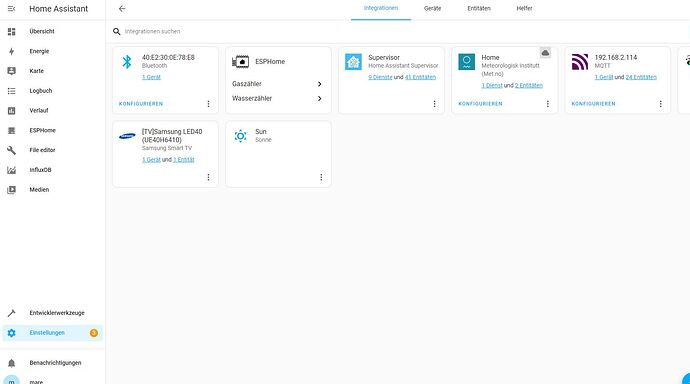Click the Samsung integration logo
Viewport: 690px width, 384px height.
[127, 136]
